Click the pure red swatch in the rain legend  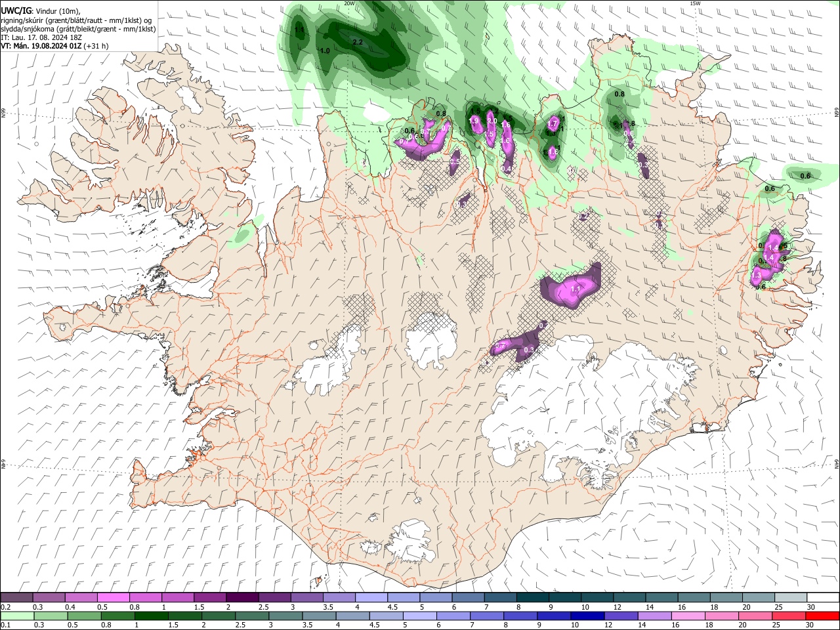(822, 616)
